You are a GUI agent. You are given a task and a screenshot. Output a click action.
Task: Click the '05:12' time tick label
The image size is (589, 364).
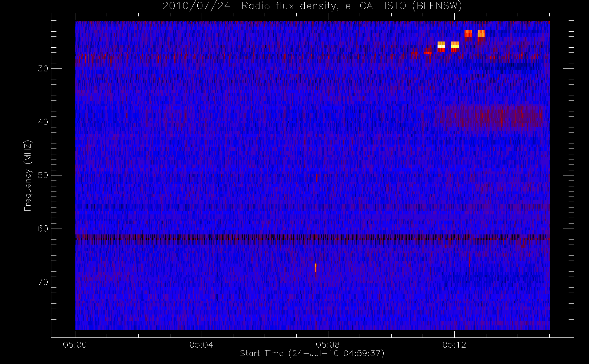click(x=454, y=345)
